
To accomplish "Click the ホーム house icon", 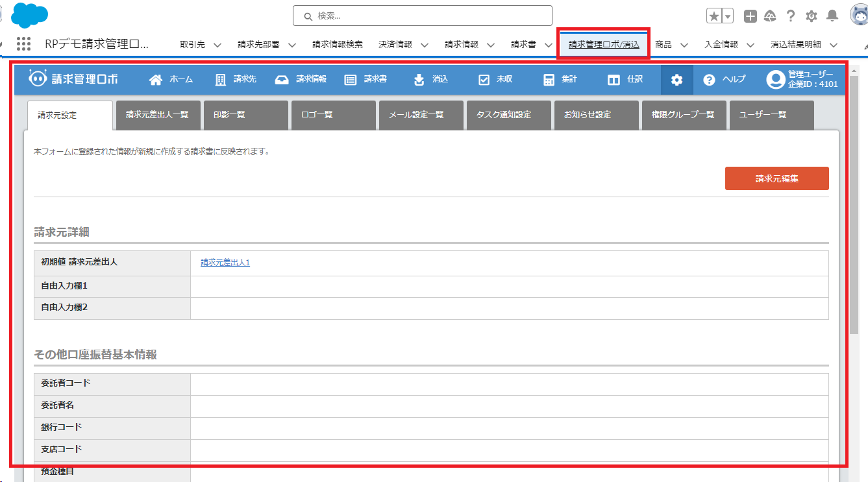I will click(156, 80).
